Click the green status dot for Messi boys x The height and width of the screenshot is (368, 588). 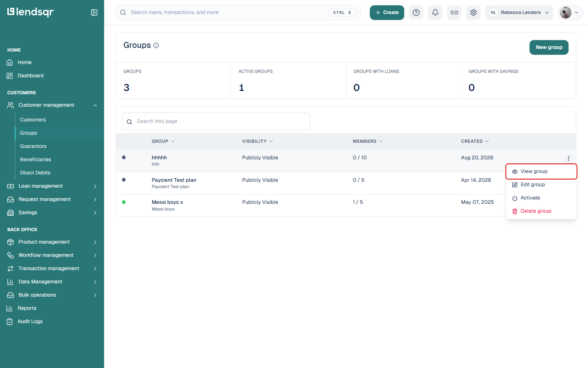click(124, 202)
